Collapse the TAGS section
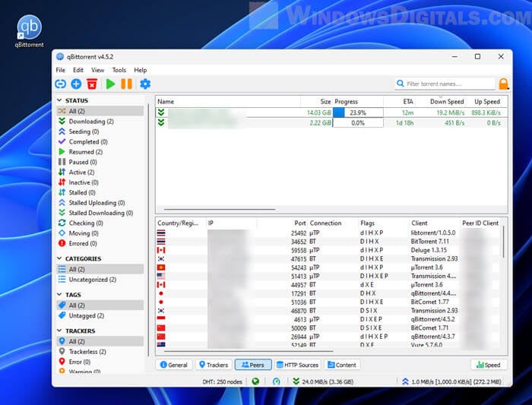Viewport: 532px width, 405px height. click(x=59, y=294)
